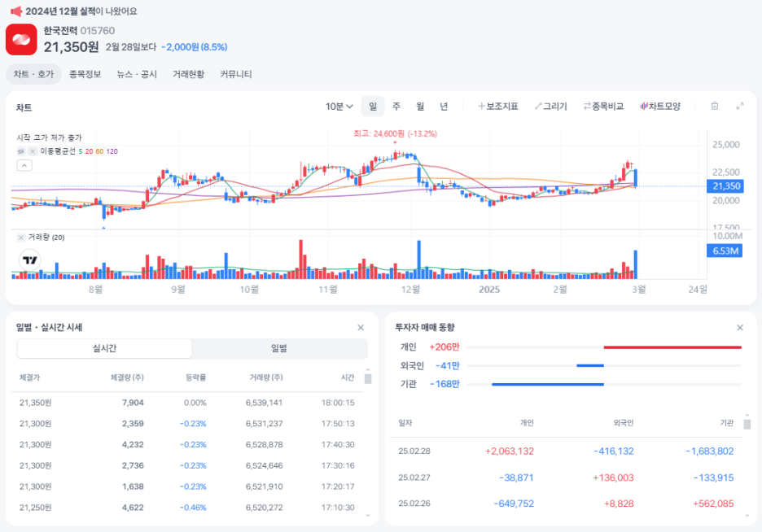The height and width of the screenshot is (532, 762).
Task: Select the 월 monthly interval
Action: [420, 107]
